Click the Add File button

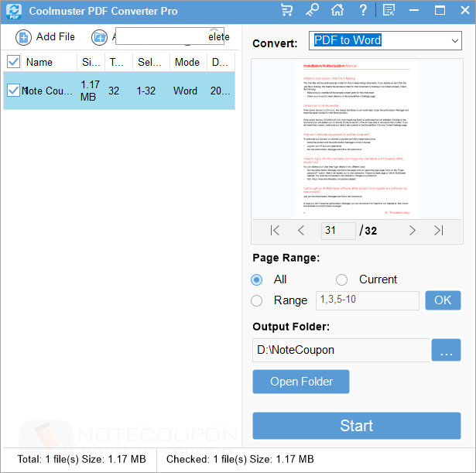pos(46,37)
